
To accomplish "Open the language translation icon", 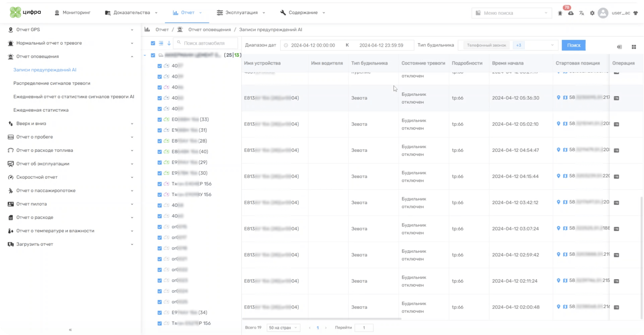I will coord(582,13).
